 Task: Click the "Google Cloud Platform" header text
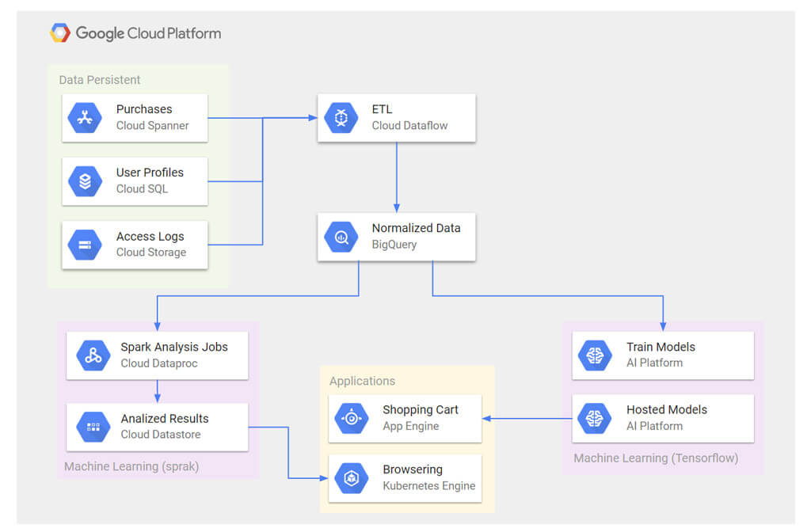[x=148, y=33]
